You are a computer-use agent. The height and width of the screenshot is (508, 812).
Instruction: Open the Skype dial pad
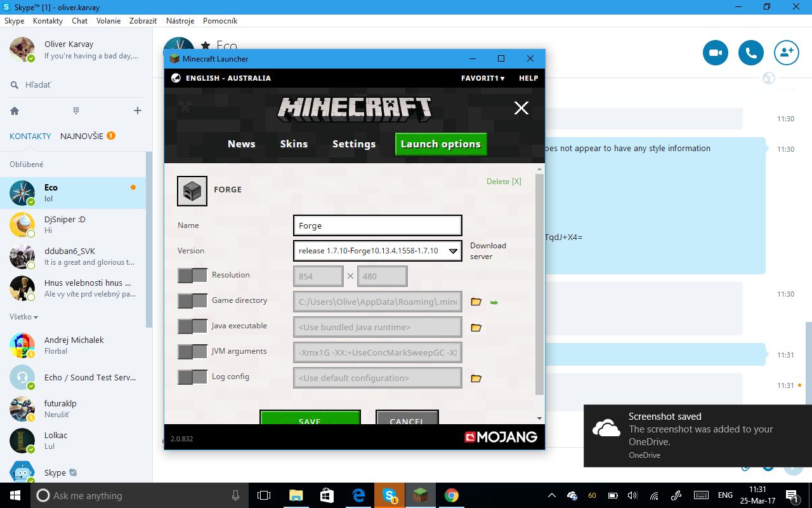point(76,110)
